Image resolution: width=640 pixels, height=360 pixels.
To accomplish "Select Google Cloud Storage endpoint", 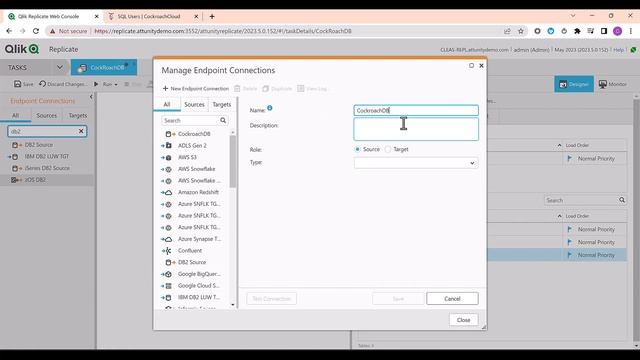I will pos(198,286).
